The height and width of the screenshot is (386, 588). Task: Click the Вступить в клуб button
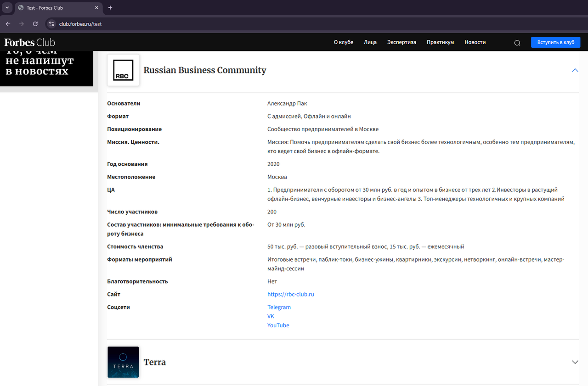[556, 42]
